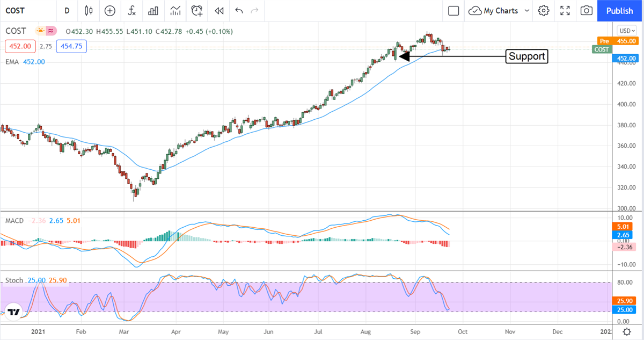The height and width of the screenshot is (340, 644).
Task: Click the blue 25.00 Stoch axis label
Action: (624, 310)
